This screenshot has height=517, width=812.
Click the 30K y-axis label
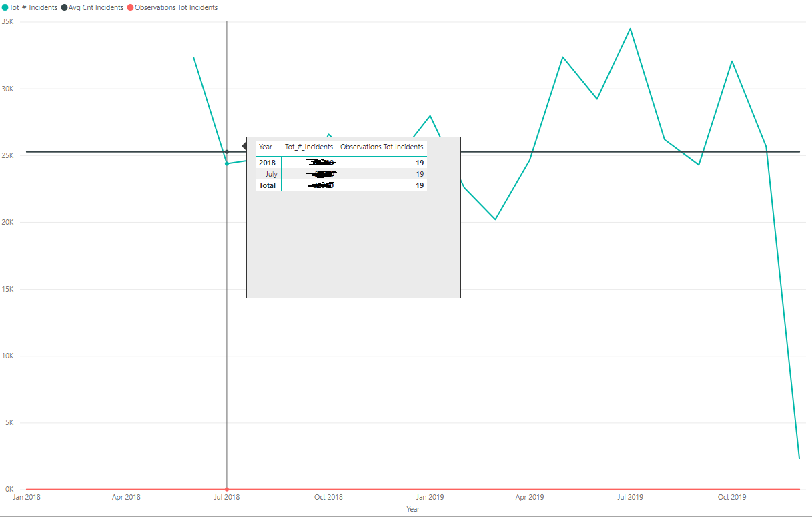[8, 89]
